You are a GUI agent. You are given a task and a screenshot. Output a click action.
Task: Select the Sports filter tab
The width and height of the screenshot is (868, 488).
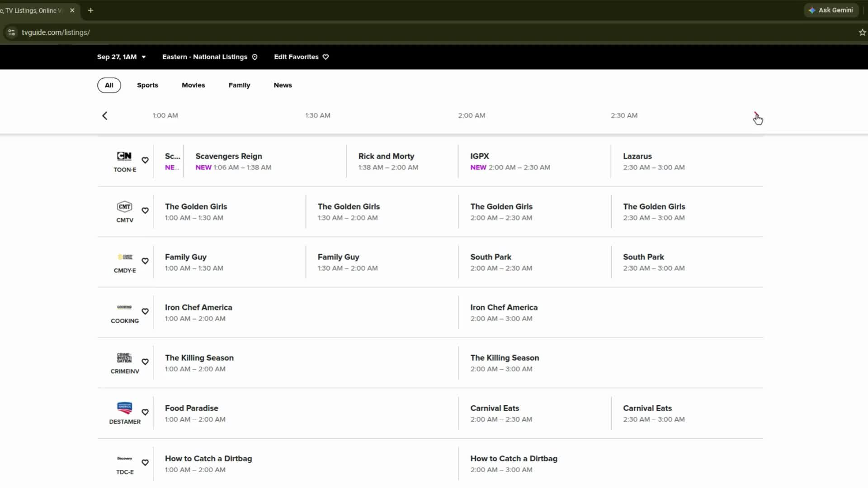pos(147,85)
